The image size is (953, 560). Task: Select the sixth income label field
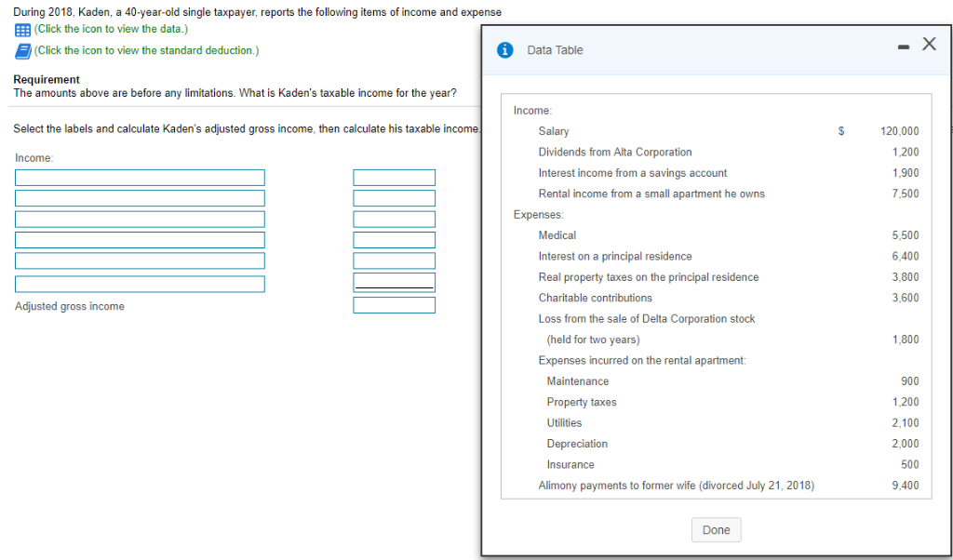pos(140,285)
